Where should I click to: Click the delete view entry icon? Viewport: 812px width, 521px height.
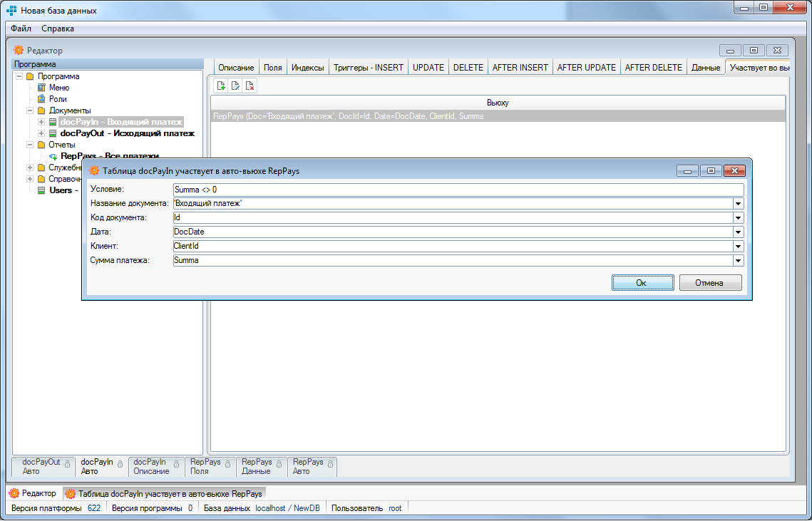(250, 86)
